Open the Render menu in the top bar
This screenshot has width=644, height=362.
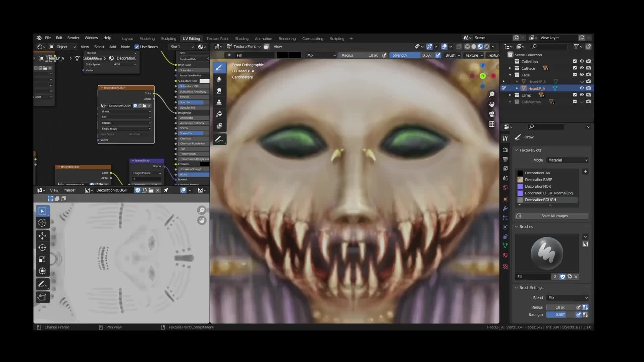[73, 38]
